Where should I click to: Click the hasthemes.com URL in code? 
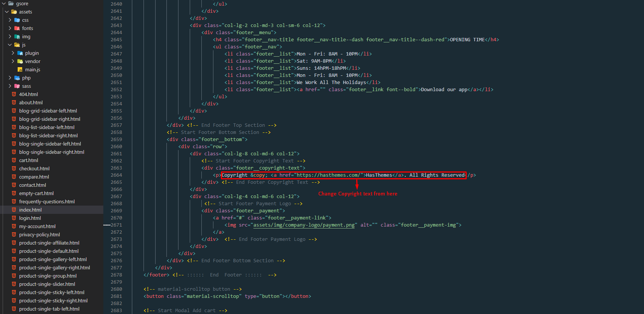click(x=328, y=175)
